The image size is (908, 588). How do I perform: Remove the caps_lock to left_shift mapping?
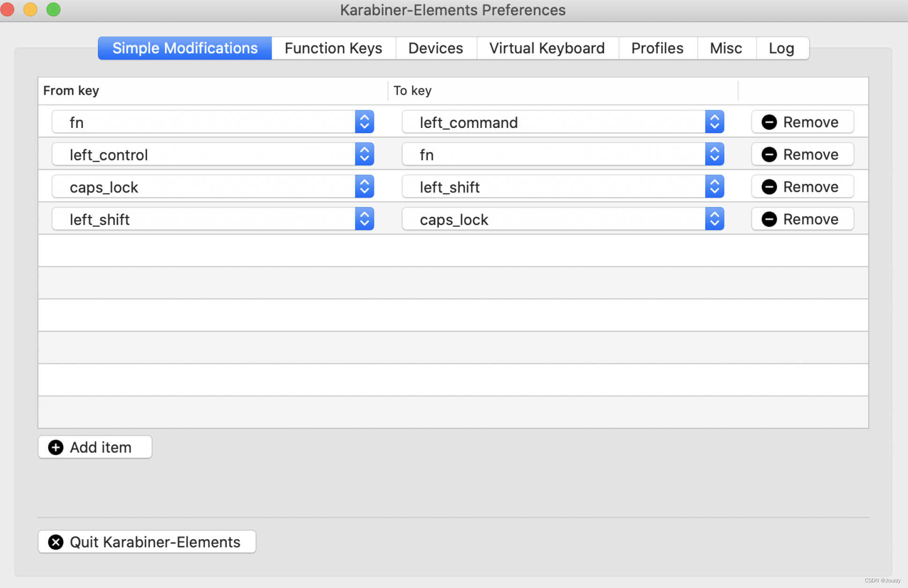point(802,187)
